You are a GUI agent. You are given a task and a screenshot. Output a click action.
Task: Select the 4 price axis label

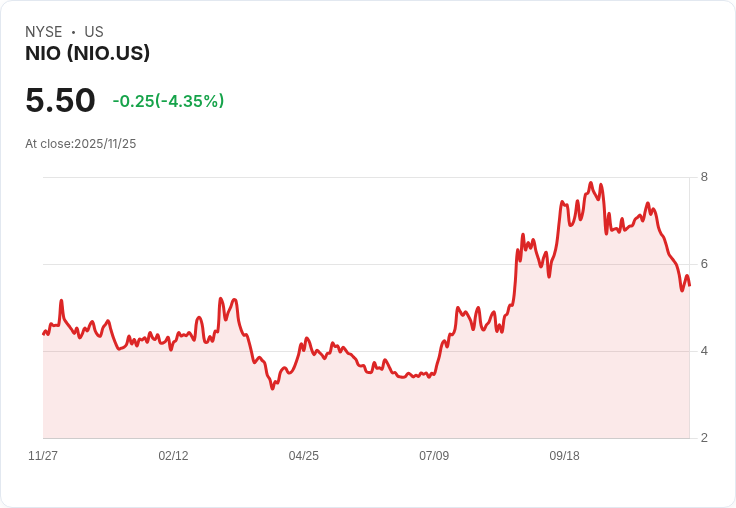click(x=704, y=351)
